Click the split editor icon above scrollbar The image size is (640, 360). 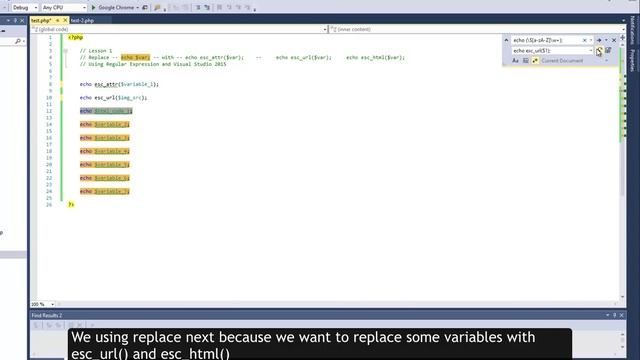pyautogui.click(x=622, y=38)
